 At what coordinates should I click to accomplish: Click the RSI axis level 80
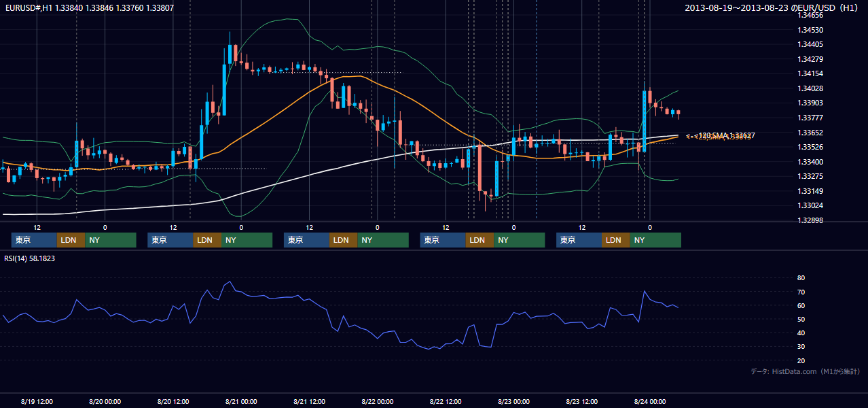coord(801,278)
